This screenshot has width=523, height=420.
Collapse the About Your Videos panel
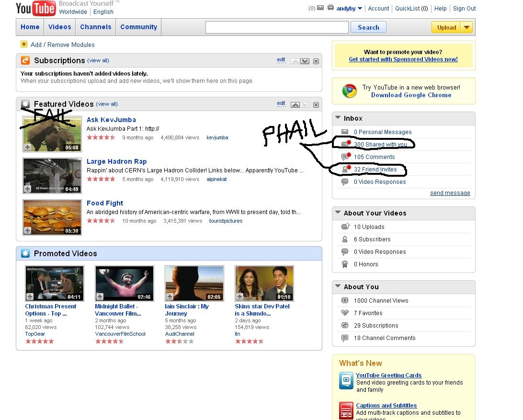click(x=338, y=213)
